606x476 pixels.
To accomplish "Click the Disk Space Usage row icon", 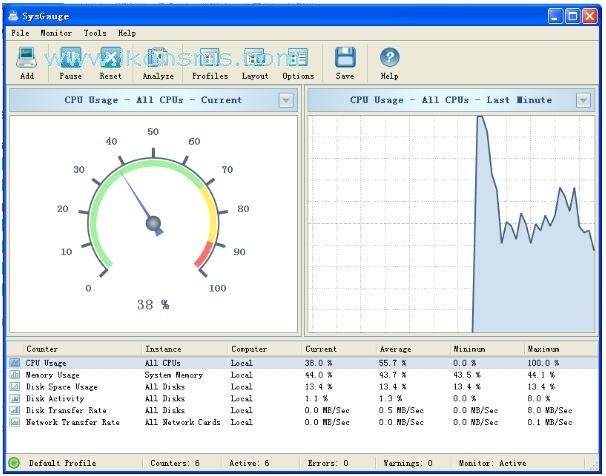I will (15, 387).
